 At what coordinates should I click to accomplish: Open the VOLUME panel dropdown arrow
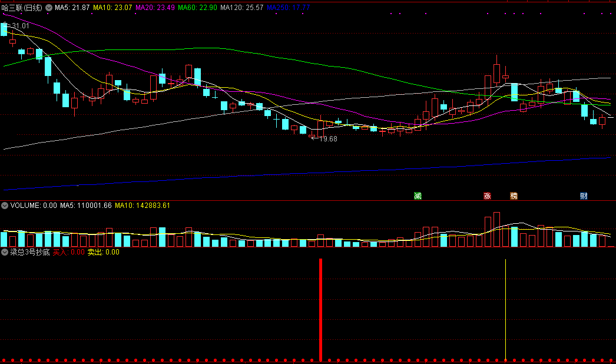[5, 206]
